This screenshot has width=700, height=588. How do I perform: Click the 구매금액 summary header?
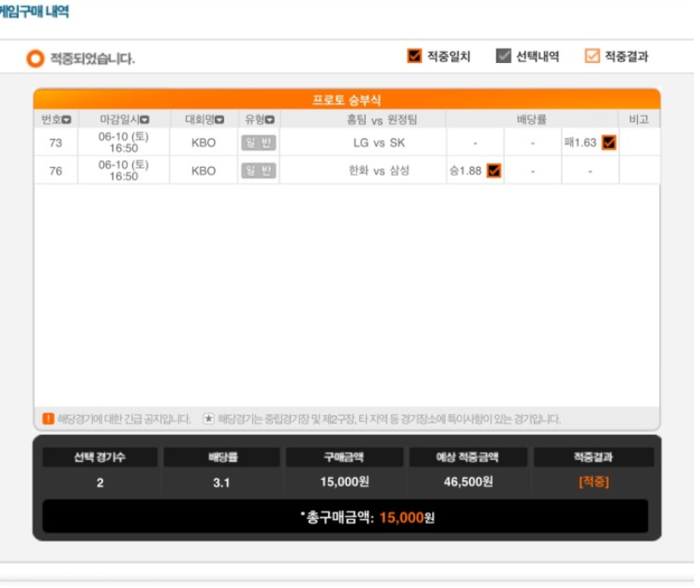[x=344, y=458]
